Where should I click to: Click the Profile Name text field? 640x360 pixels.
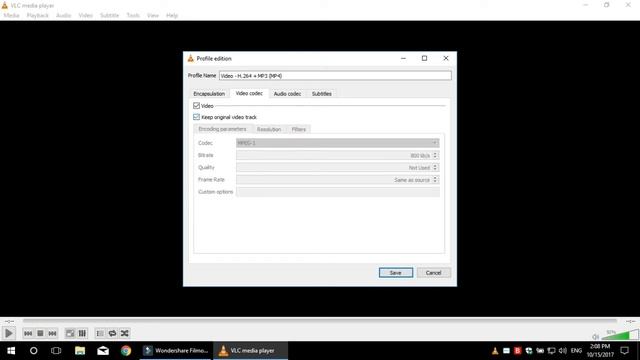(x=335, y=76)
